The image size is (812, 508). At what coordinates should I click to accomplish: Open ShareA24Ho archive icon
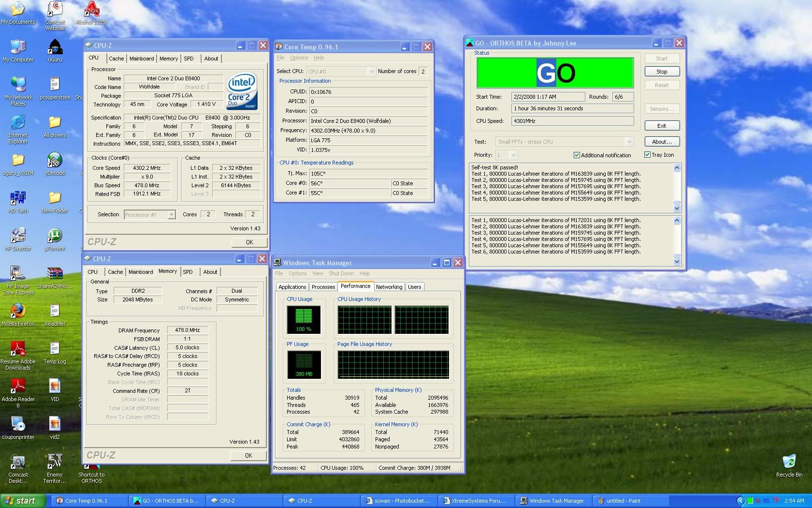point(55,277)
